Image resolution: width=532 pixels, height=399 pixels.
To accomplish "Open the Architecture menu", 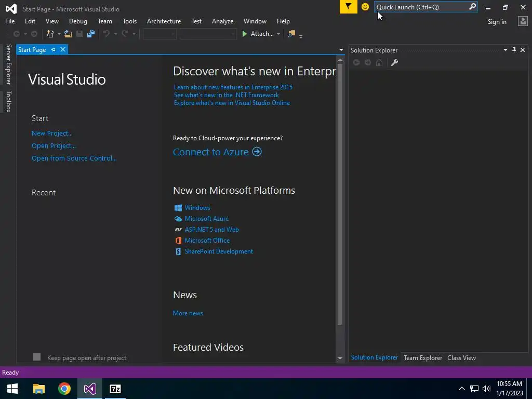I will point(164,21).
